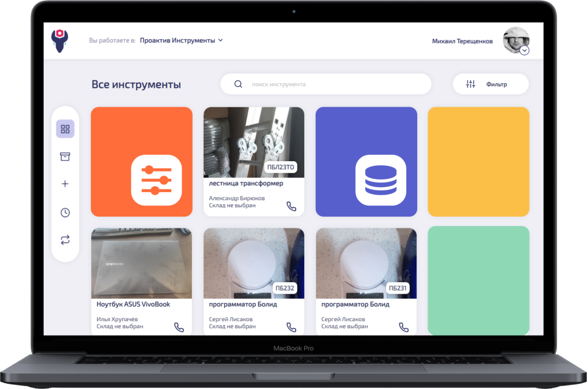Click the sliders icon inside the Фильтр button

tap(471, 84)
